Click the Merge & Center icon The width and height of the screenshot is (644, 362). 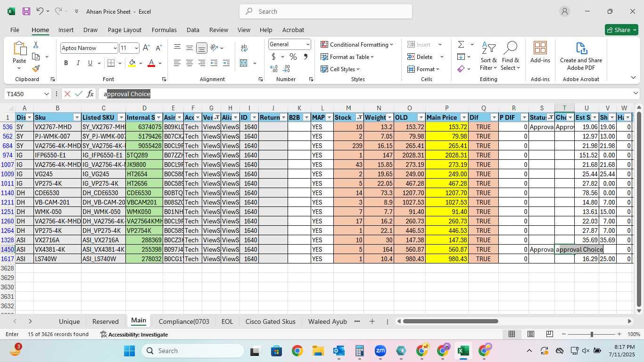[x=244, y=63]
